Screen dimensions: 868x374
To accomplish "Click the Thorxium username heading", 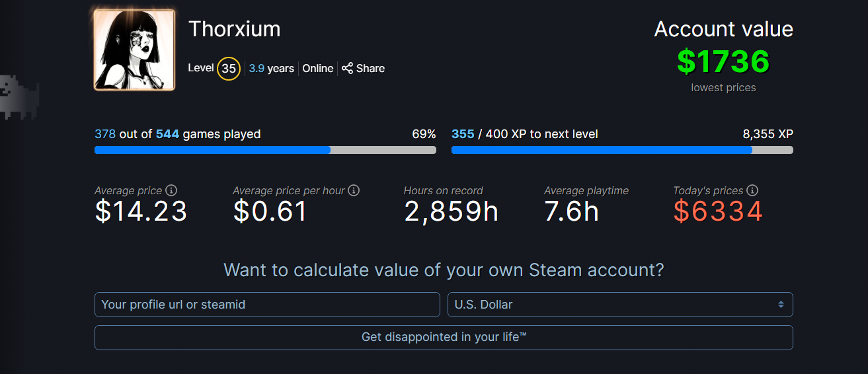I will (235, 29).
